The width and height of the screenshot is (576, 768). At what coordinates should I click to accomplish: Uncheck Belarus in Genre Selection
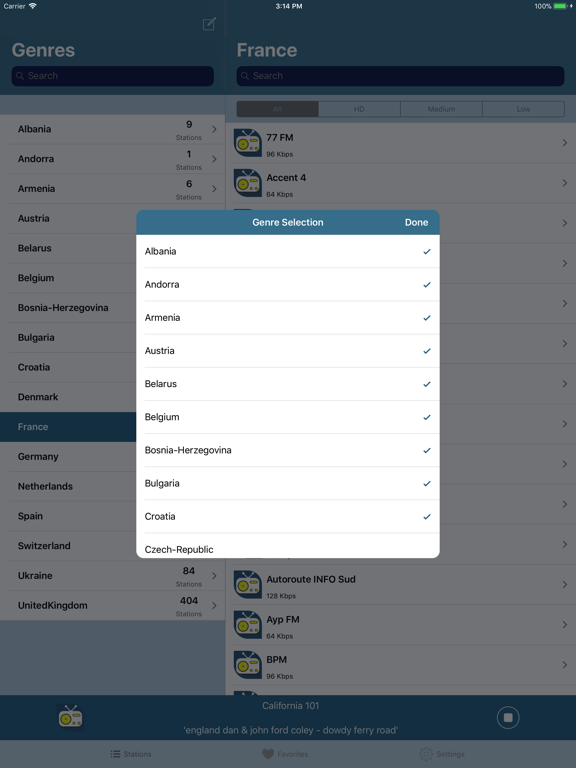tap(427, 384)
